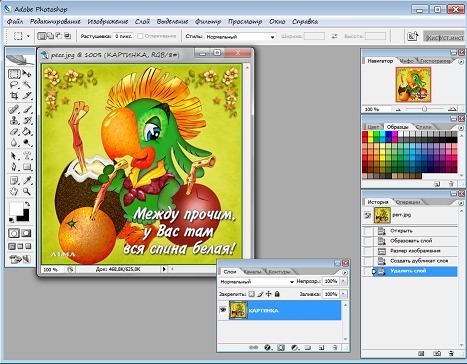Reset default black and white colors

tap(11, 220)
